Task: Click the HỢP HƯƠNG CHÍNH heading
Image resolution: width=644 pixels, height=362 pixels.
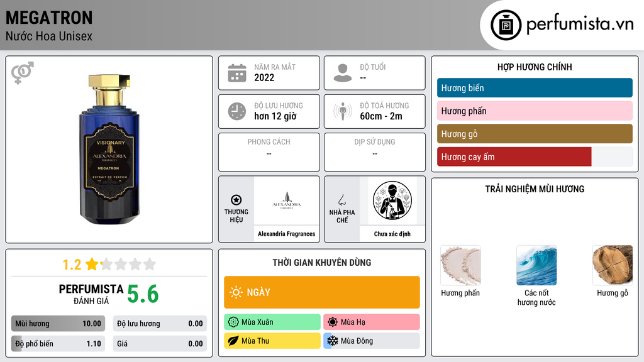Action: [535, 67]
